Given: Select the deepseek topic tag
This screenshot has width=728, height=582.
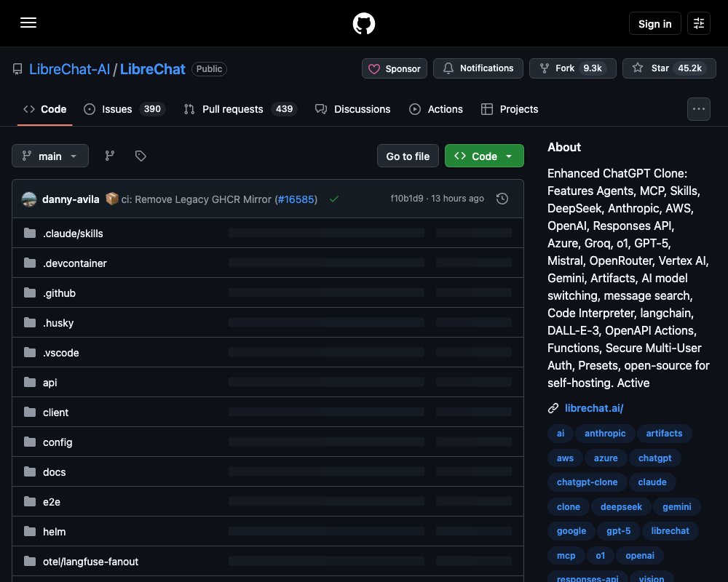Looking at the screenshot, I should click(x=621, y=507).
